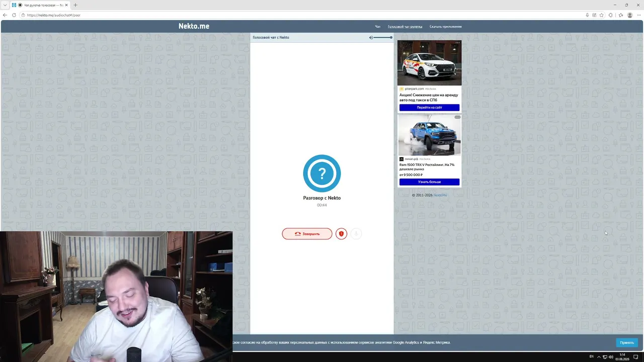Click Узнать больше ad button
644x362 pixels.
point(429,182)
